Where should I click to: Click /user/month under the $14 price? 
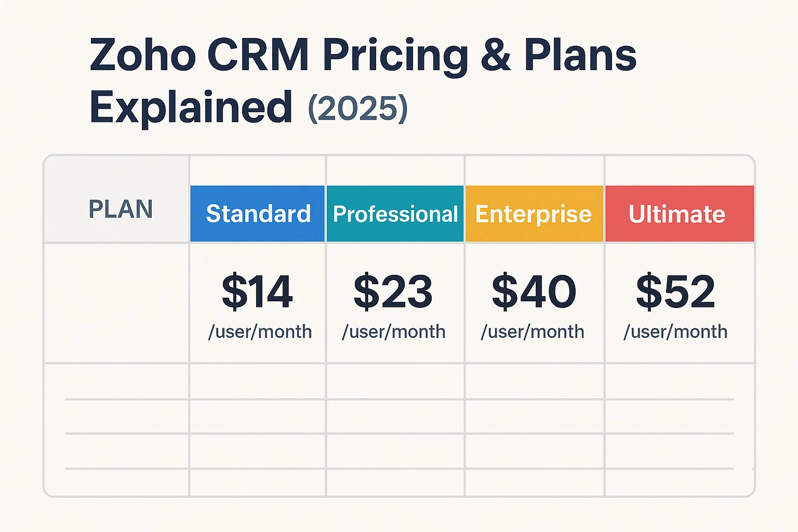(x=260, y=331)
